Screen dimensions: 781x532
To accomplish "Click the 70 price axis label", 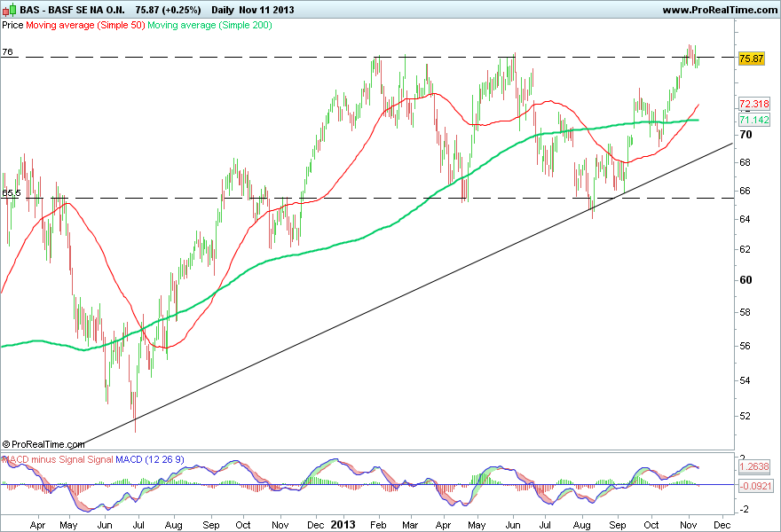I will pos(745,135).
